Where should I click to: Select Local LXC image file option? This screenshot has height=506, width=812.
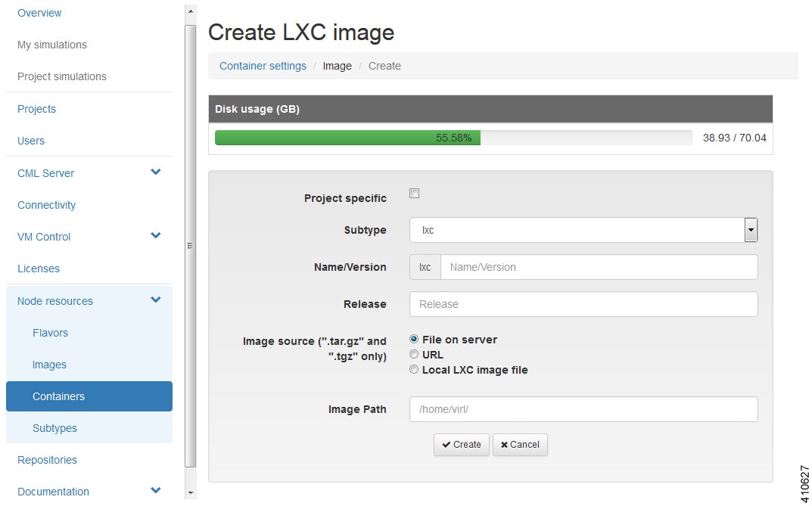click(414, 369)
